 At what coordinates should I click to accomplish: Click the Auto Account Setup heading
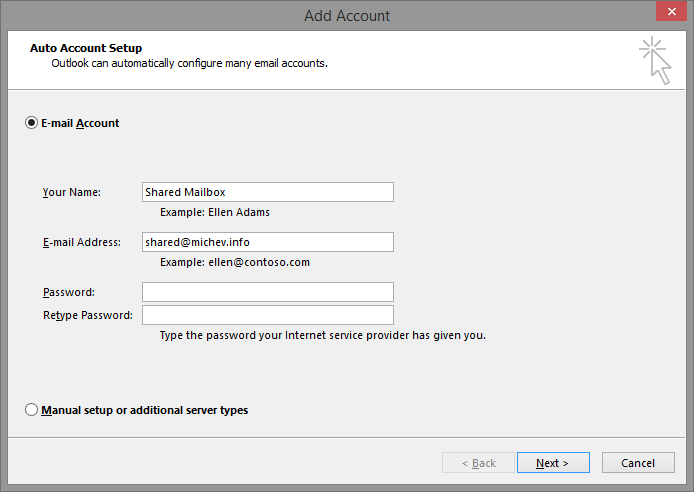tap(86, 48)
